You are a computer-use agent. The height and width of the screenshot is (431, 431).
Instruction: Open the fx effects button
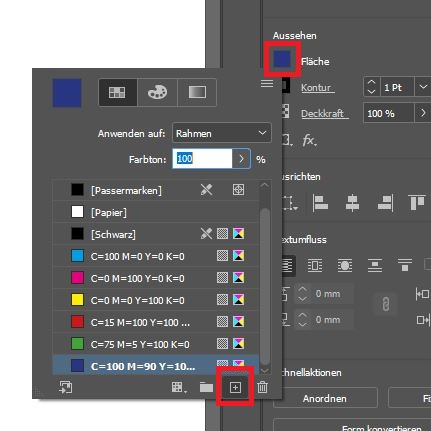click(x=309, y=140)
